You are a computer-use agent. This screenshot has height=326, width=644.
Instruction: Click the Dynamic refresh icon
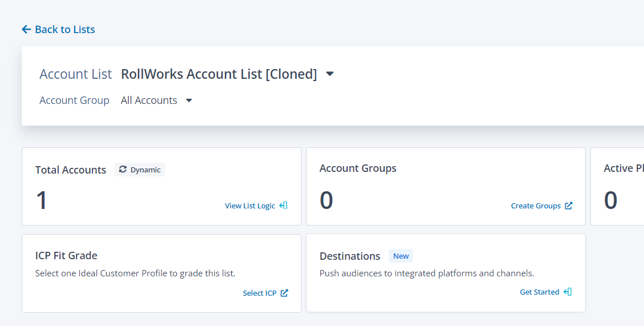(x=123, y=169)
